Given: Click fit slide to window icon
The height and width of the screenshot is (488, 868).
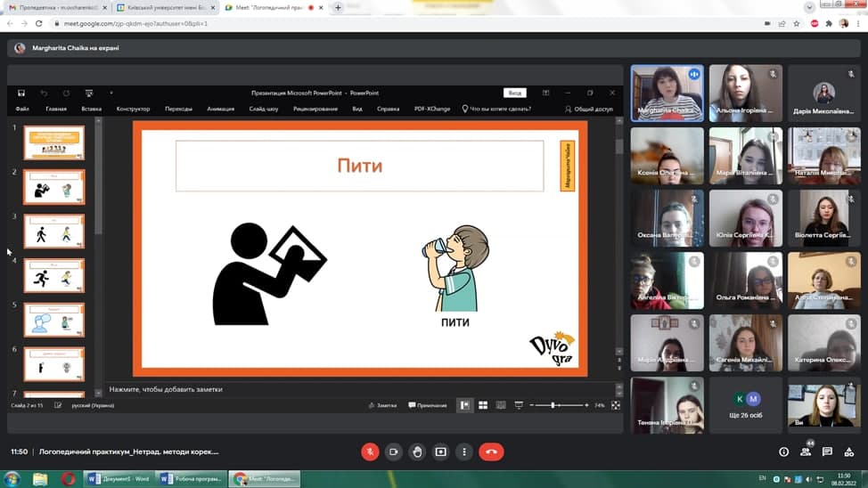Looking at the screenshot, I should click(615, 405).
